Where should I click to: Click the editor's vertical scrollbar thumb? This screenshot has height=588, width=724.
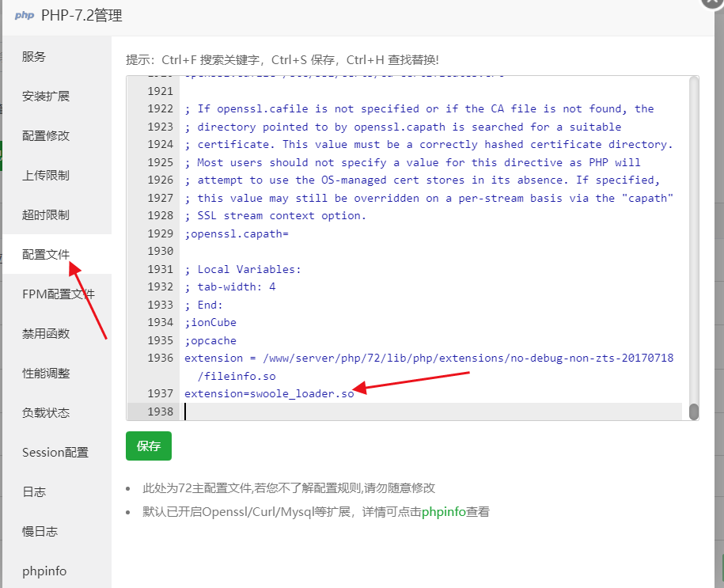[694, 412]
